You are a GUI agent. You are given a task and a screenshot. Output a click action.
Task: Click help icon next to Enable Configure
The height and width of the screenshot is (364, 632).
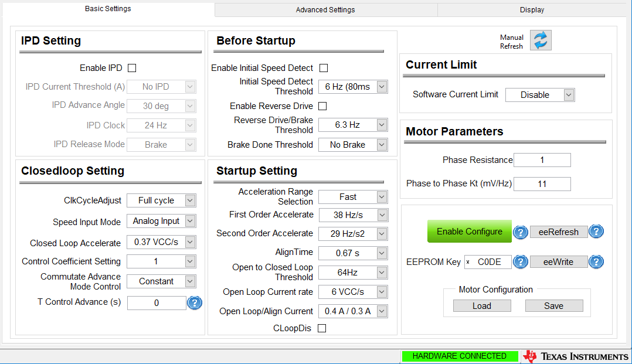tap(521, 232)
